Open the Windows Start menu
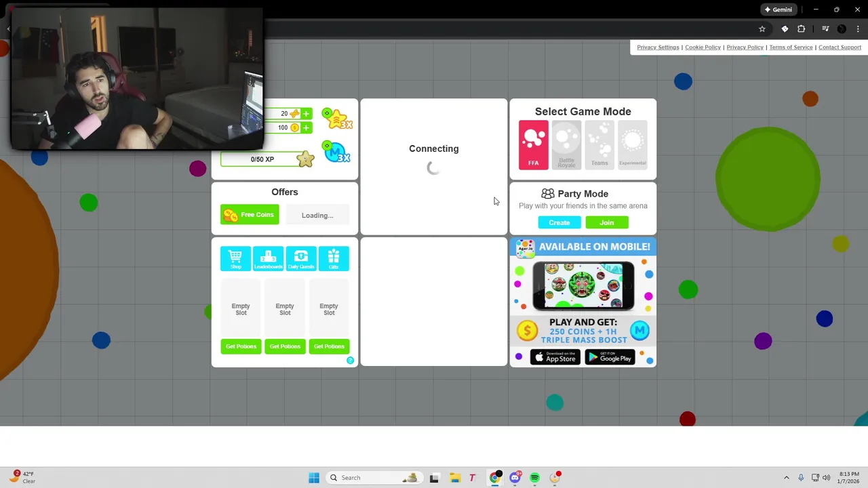The width and height of the screenshot is (868, 488). coord(314,478)
